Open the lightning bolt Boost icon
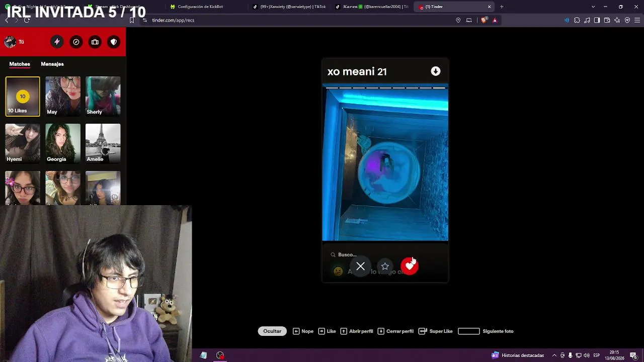This screenshot has width=644, height=362. [57, 42]
